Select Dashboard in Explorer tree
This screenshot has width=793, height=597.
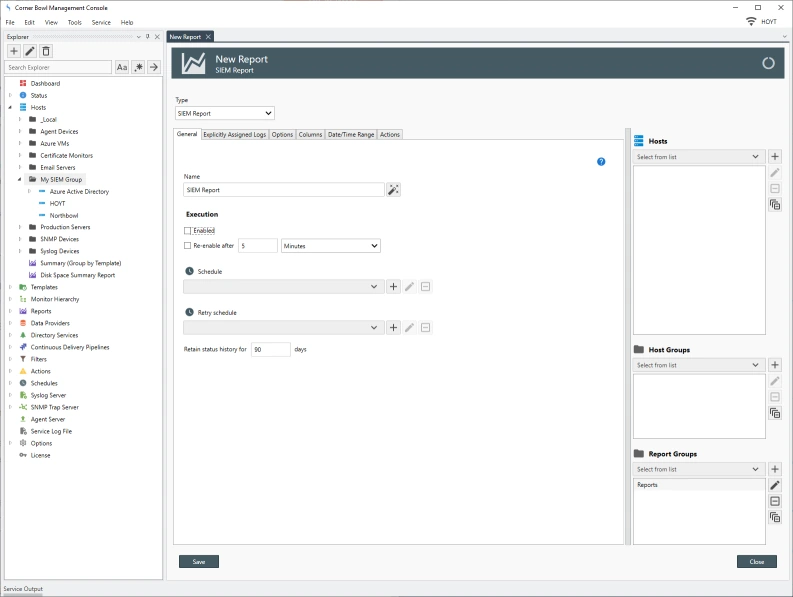tap(45, 83)
